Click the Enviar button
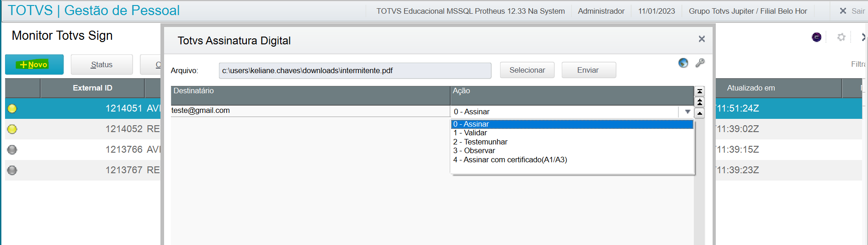The width and height of the screenshot is (868, 245). (x=589, y=70)
